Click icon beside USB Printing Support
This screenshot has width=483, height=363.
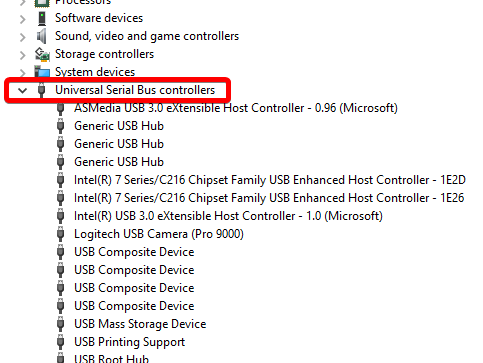[60, 342]
